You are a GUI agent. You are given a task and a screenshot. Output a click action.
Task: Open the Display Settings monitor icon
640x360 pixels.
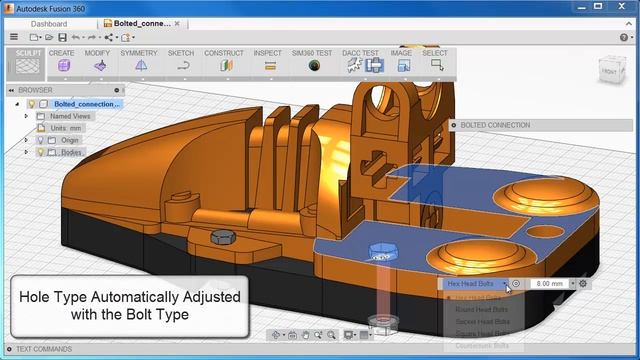348,335
